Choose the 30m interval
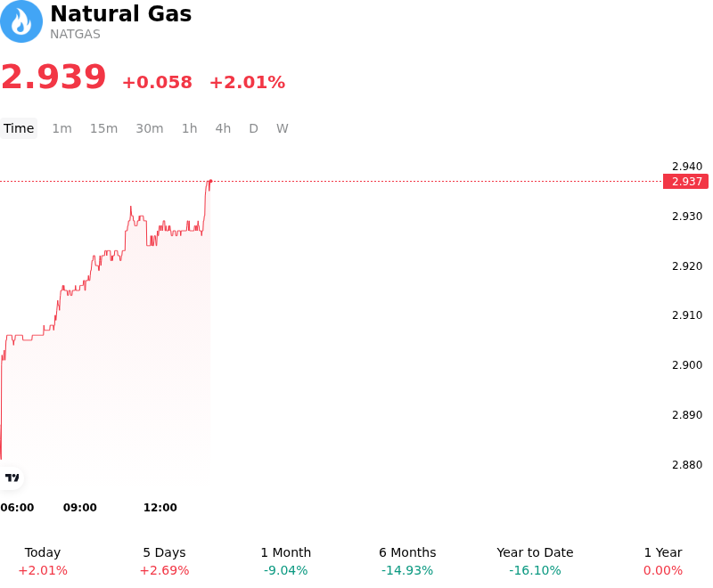This screenshot has height=588, width=713. [150, 128]
